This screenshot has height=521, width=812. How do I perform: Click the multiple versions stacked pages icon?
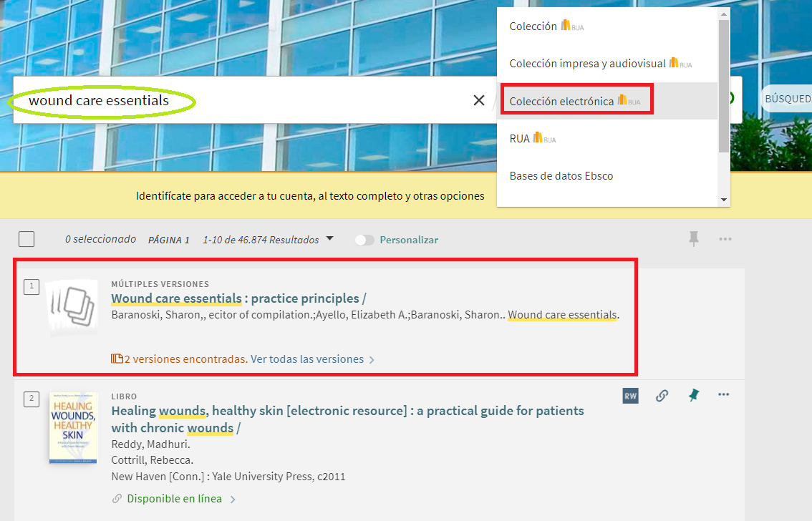click(73, 306)
